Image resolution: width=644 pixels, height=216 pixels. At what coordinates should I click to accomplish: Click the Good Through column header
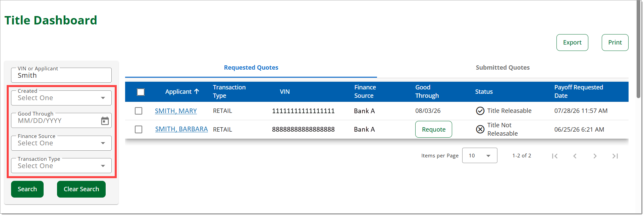pyautogui.click(x=427, y=91)
